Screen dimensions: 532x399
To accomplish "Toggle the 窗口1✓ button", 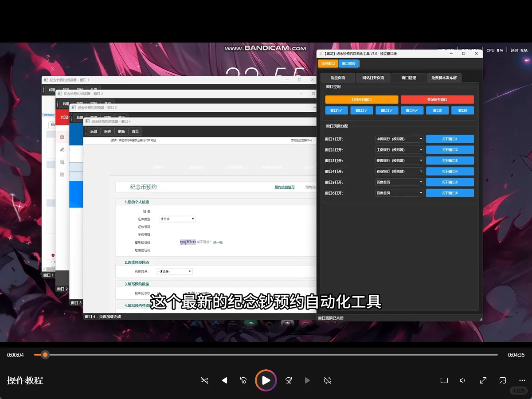I will pos(336,110).
